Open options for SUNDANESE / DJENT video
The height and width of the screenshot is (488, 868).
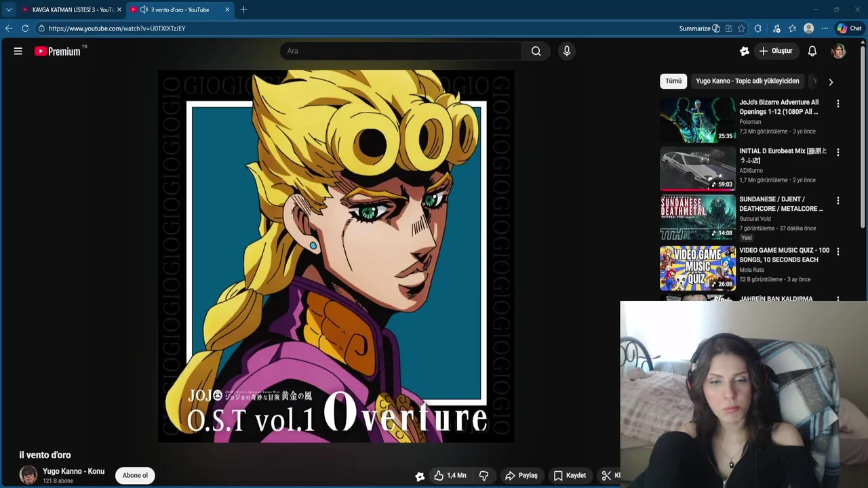tap(838, 201)
